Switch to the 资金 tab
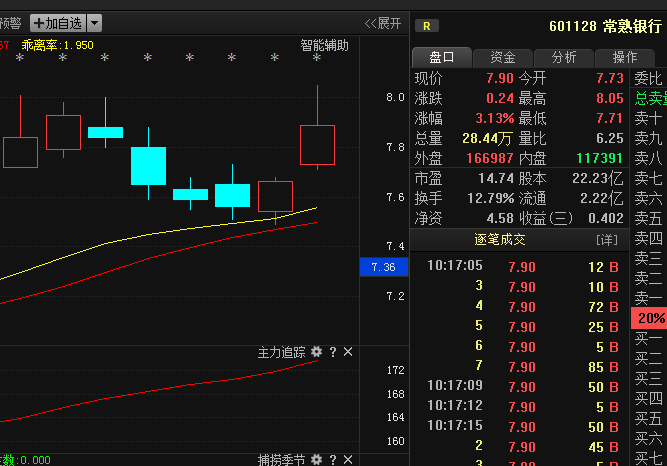Image resolution: width=667 pixels, height=466 pixels. click(503, 57)
